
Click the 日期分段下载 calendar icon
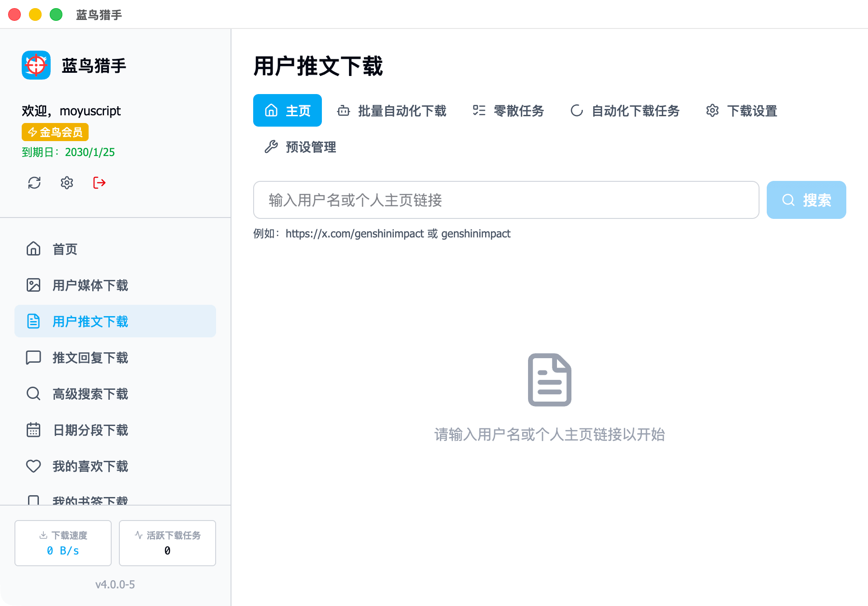pyautogui.click(x=33, y=430)
